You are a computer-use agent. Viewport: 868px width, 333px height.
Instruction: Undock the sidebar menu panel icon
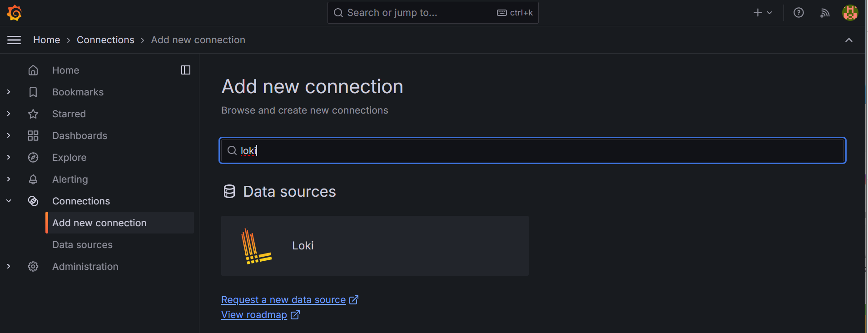click(186, 70)
